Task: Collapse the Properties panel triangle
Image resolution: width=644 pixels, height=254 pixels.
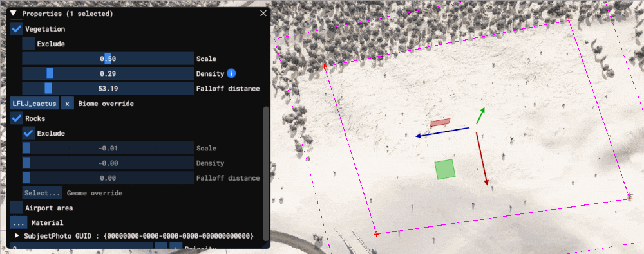Action: [x=13, y=13]
